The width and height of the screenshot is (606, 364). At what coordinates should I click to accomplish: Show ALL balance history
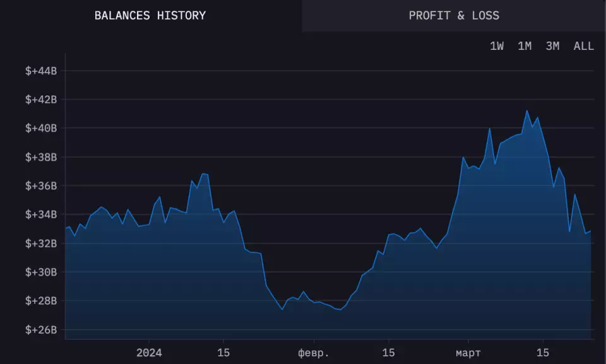pos(584,45)
